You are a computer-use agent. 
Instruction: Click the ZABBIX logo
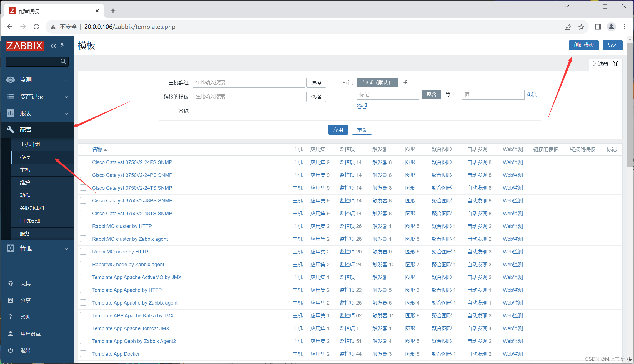click(24, 46)
